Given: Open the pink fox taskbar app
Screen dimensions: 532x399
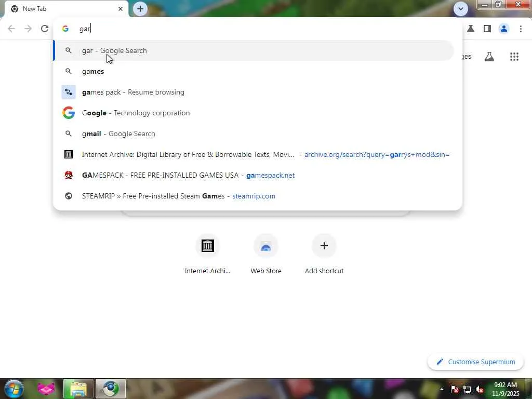Looking at the screenshot, I should [x=46, y=389].
